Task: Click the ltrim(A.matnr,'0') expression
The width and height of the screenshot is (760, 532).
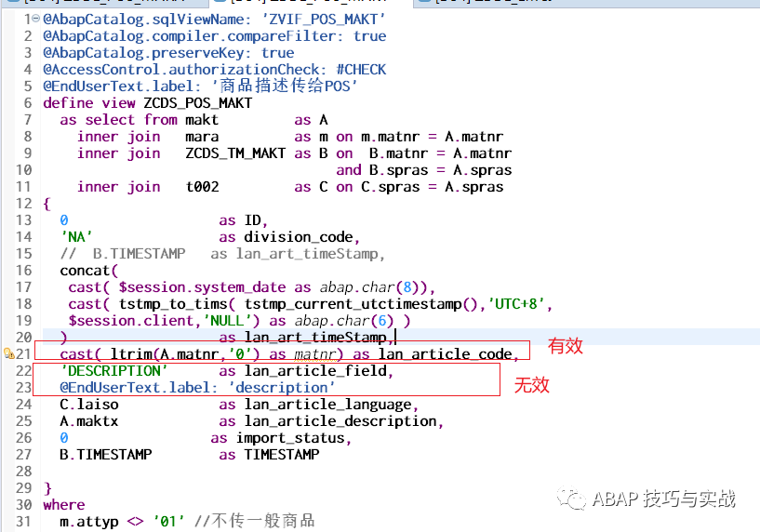Action: 186,354
